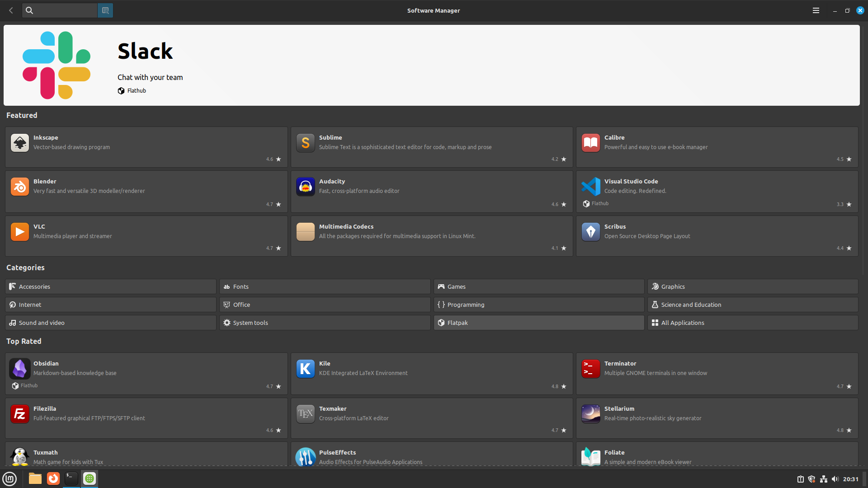Click the Slack logo in banner
This screenshot has width=868, height=488.
(57, 65)
